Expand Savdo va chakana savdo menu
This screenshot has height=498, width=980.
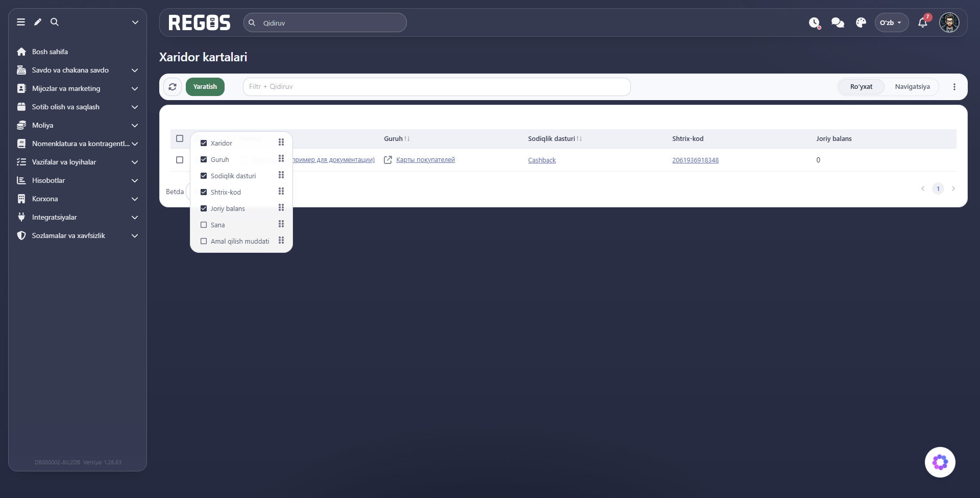[x=78, y=70]
